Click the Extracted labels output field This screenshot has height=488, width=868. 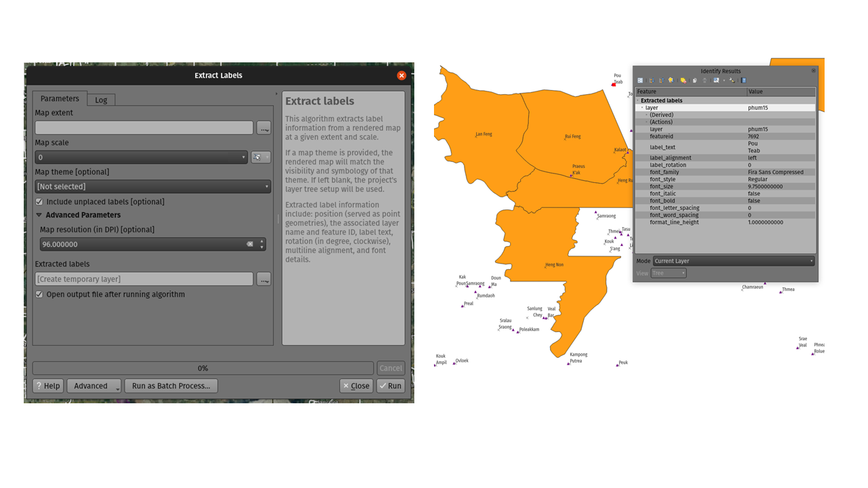click(x=144, y=279)
